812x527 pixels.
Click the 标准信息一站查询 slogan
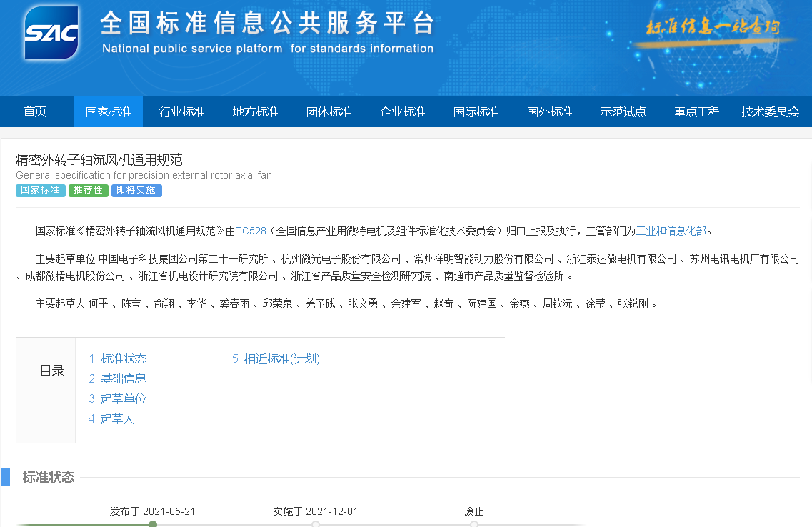pos(713,26)
